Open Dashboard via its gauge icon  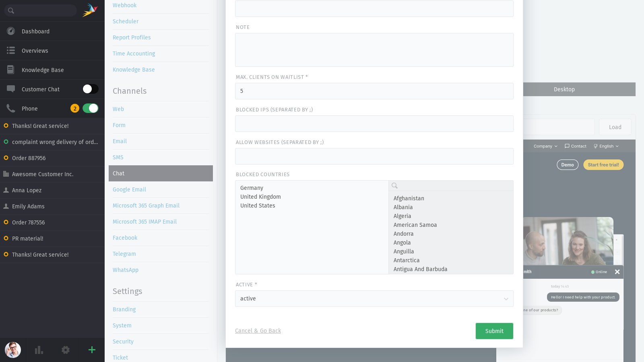(11, 31)
